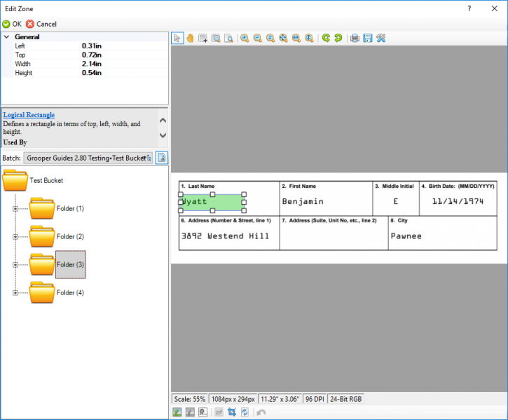Screen dimensions: 508x420
Task: Collapse the General property section
Action: pos(7,36)
